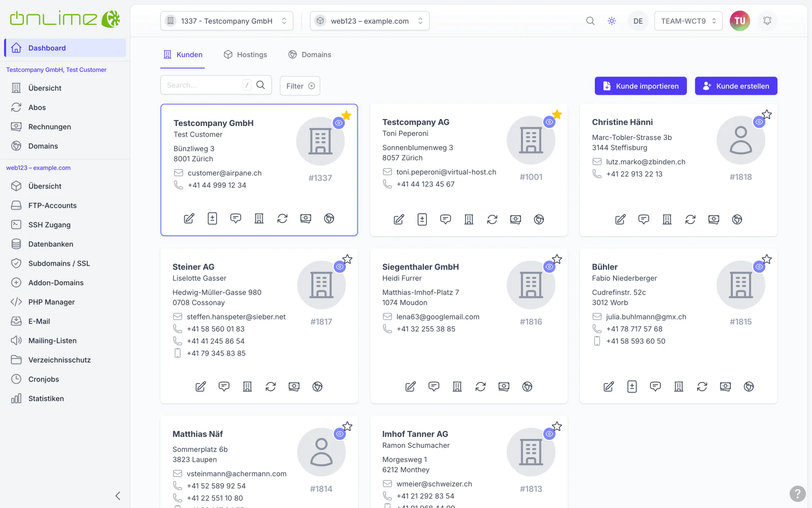Toggle eye visibility on Steiner AG card
Viewport: 812px width, 508px height.
click(x=340, y=267)
